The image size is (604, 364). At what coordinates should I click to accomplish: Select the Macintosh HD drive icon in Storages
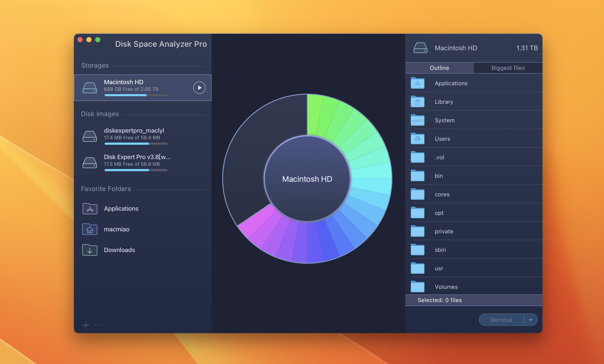[x=90, y=88]
